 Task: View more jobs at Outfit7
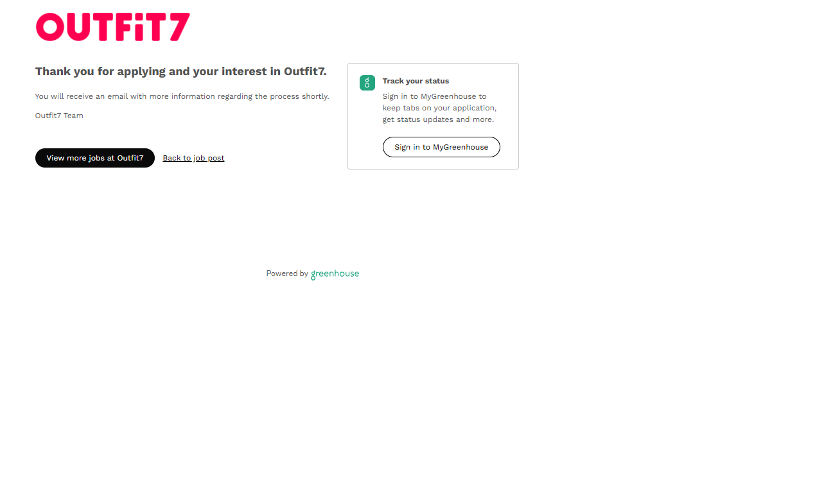(x=95, y=158)
